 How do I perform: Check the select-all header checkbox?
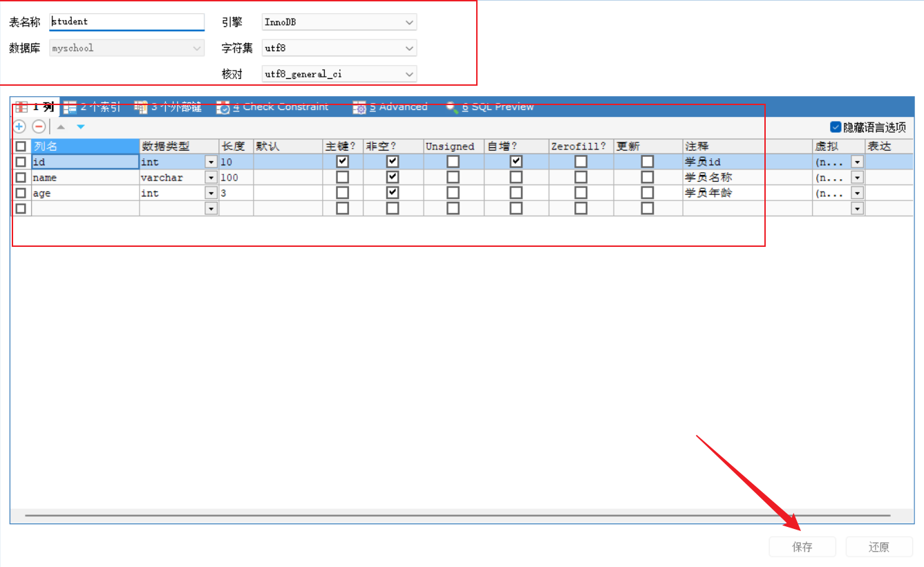21,146
